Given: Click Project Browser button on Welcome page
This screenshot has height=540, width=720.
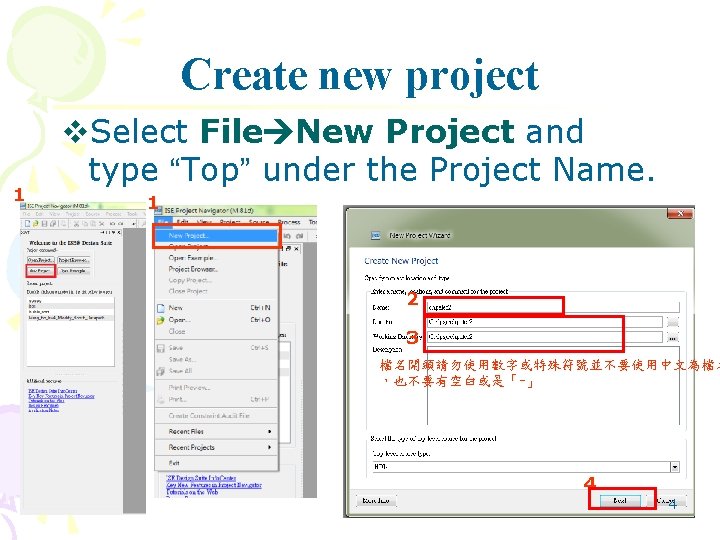Looking at the screenshot, I should coord(74,260).
